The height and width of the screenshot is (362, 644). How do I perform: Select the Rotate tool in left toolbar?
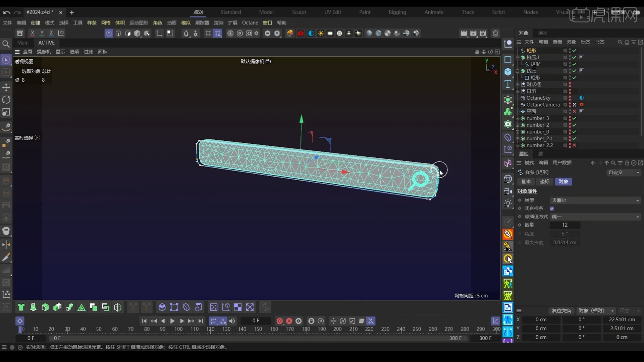tap(6, 100)
